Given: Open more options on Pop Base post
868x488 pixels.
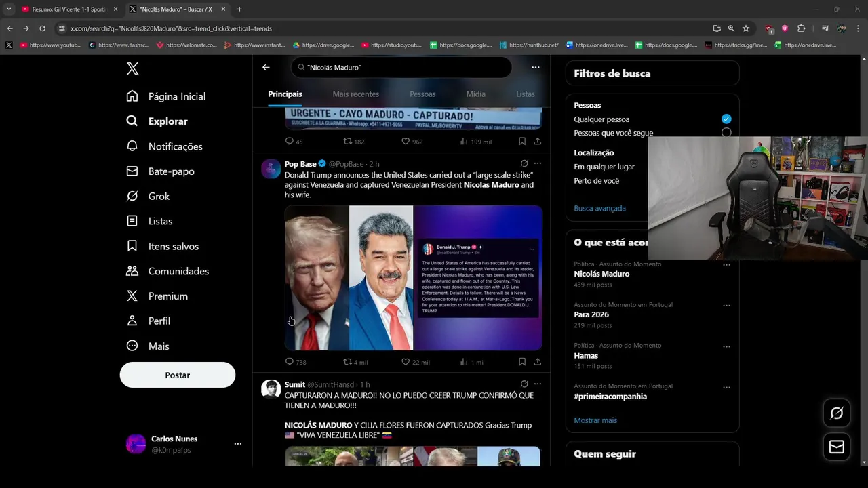Looking at the screenshot, I should 538,163.
